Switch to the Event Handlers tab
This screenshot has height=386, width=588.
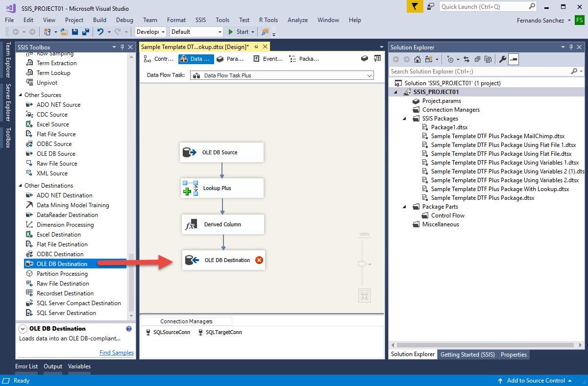point(268,59)
